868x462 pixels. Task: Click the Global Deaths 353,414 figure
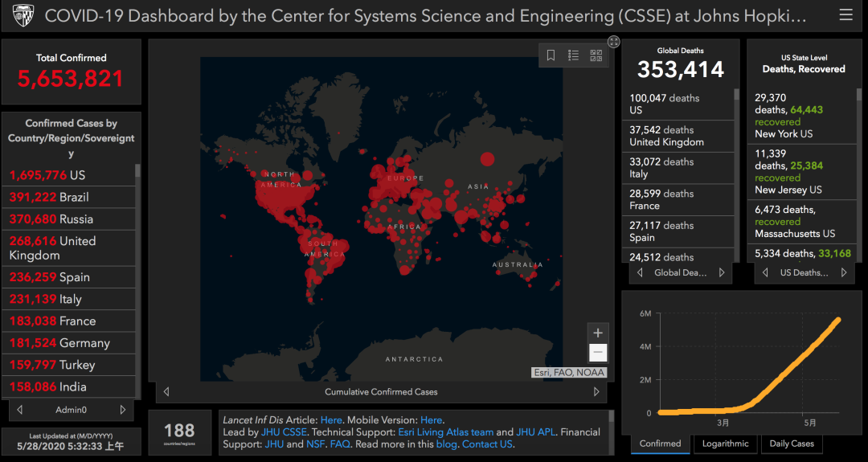tap(681, 70)
